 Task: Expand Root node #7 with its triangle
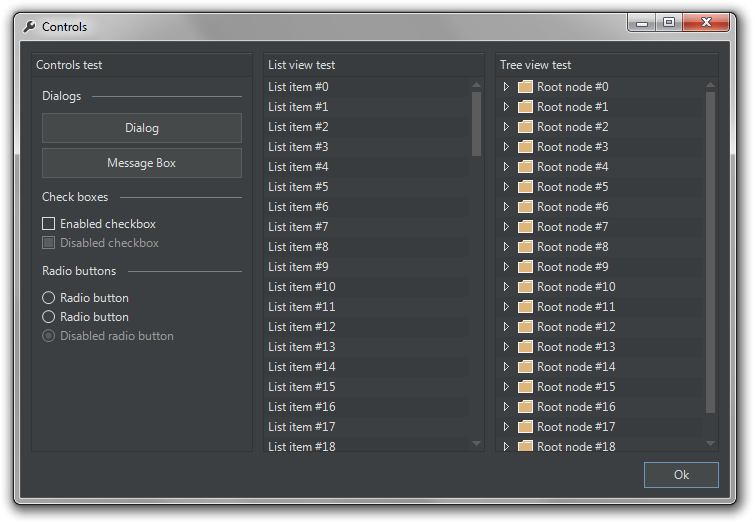(x=506, y=227)
